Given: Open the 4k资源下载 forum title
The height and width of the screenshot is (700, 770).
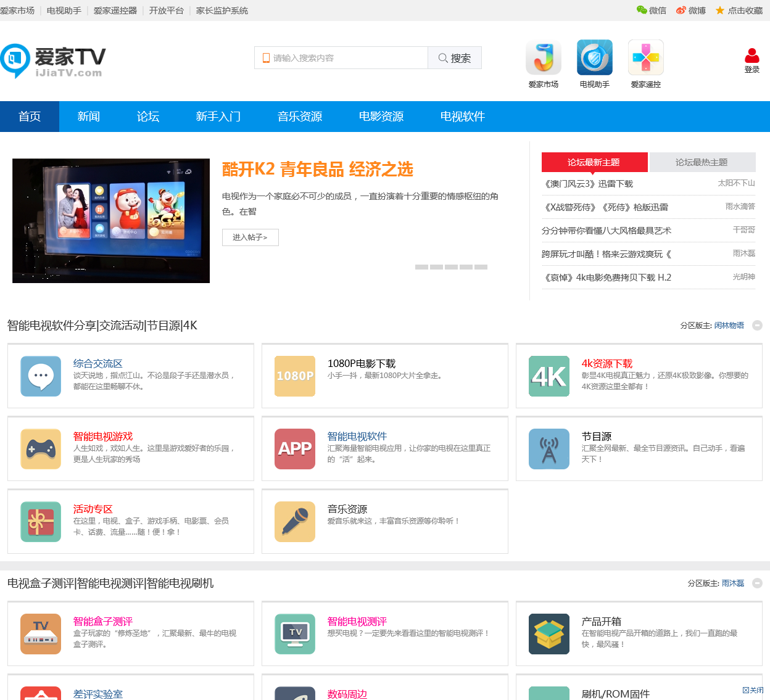Looking at the screenshot, I should coord(607,364).
